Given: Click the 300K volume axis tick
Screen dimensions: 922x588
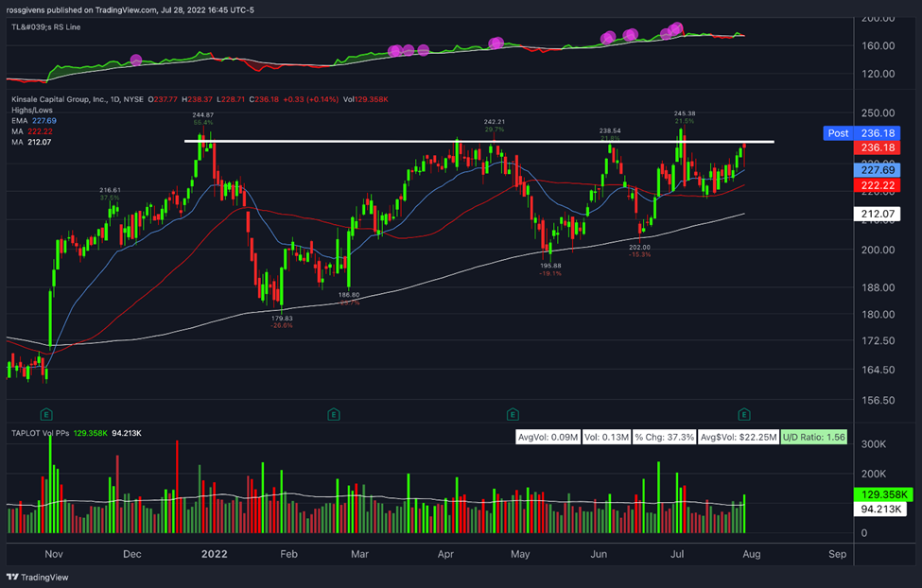Looking at the screenshot, I should tap(873, 444).
